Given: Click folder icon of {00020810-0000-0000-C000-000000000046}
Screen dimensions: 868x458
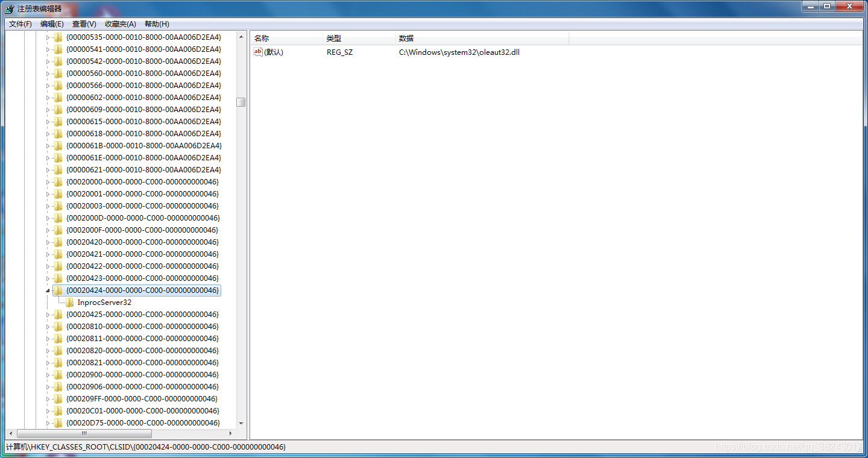Looking at the screenshot, I should coord(58,327).
